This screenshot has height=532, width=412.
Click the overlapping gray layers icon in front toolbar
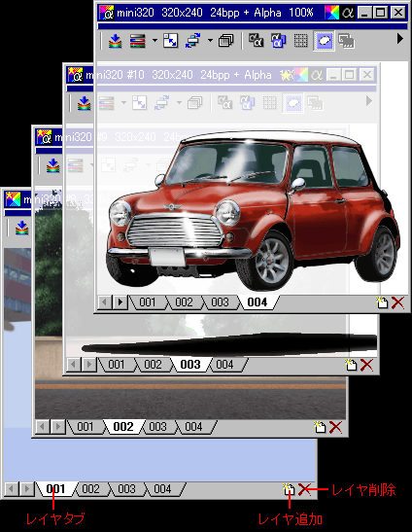(346, 41)
